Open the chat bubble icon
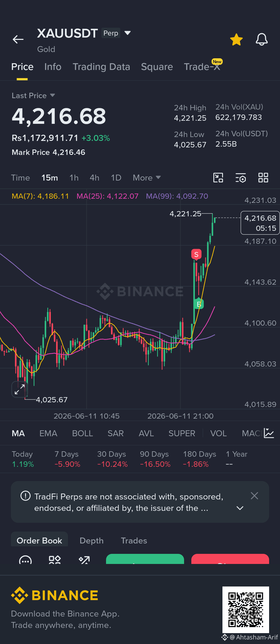 [x=25, y=560]
